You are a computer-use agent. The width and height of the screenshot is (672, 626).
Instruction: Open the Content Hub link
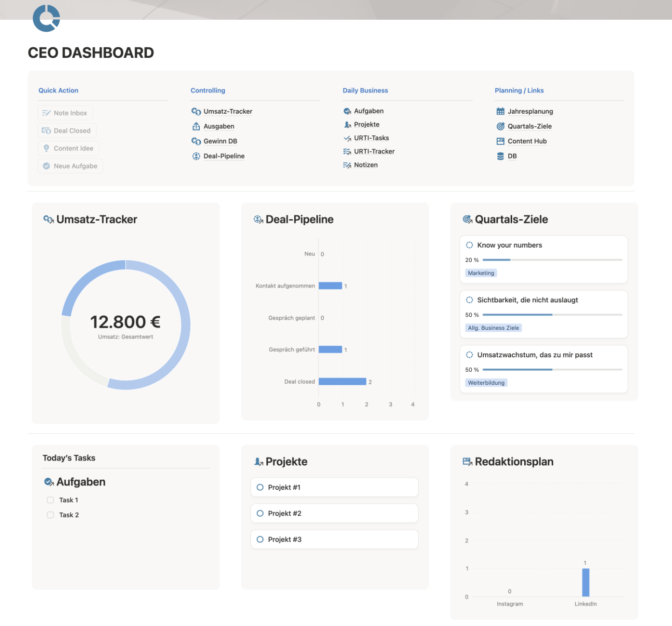click(x=527, y=141)
